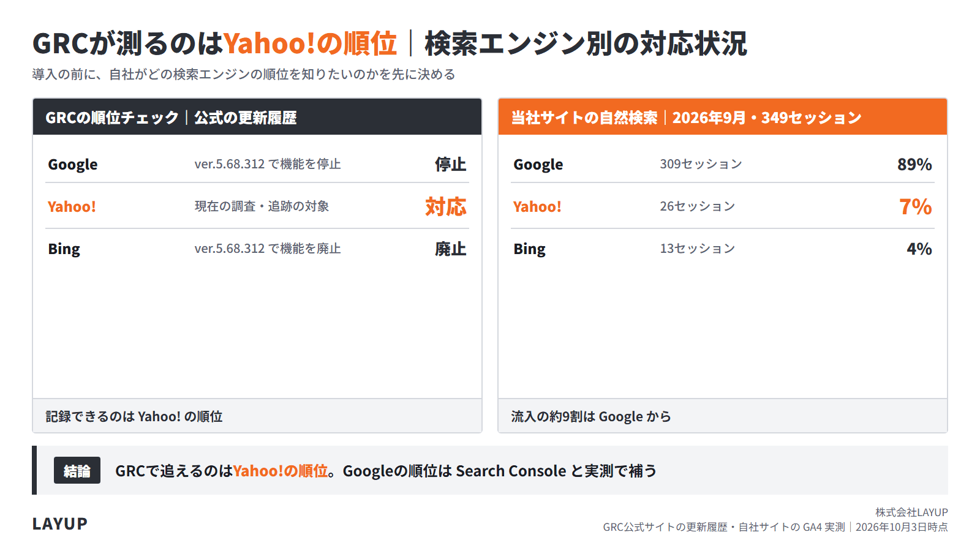Select orange 'Yahoo!' in the sessions table
Screen dimensions: 980x551
pyautogui.click(x=537, y=206)
